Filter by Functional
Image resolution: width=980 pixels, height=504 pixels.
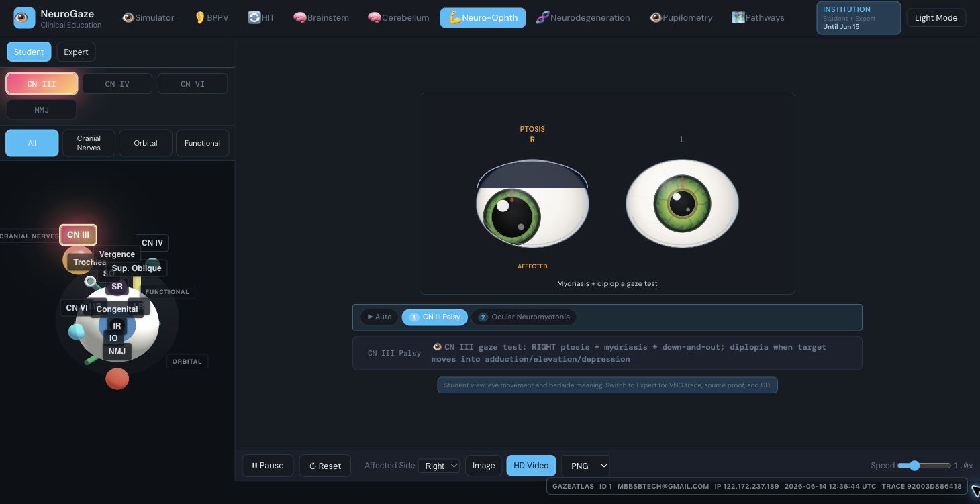point(202,143)
